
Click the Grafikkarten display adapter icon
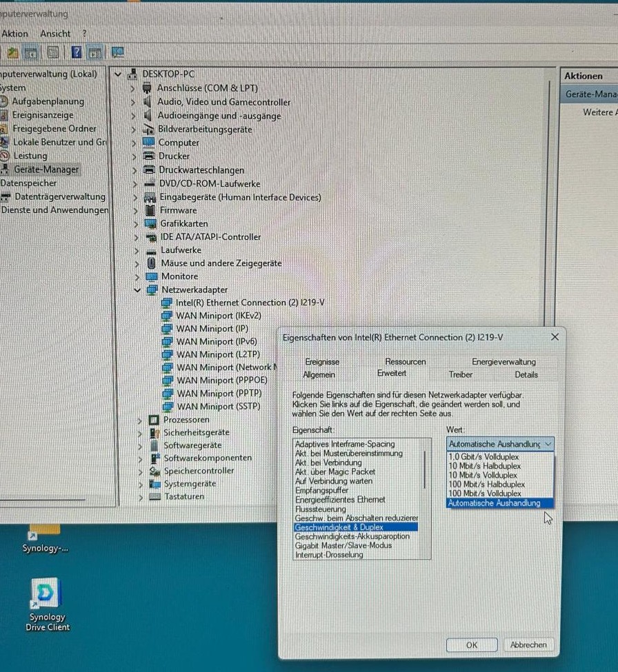(150, 223)
